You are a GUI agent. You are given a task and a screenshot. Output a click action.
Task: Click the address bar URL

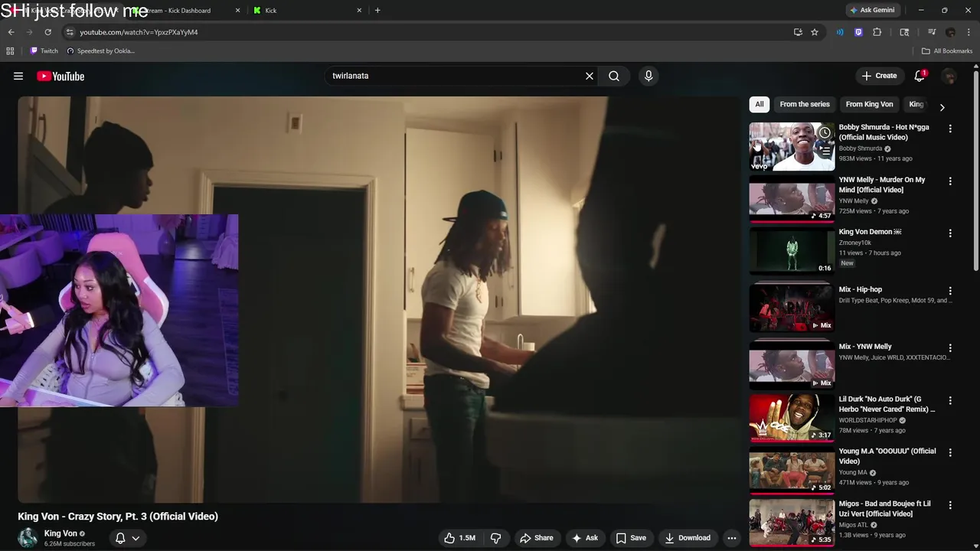[139, 32]
